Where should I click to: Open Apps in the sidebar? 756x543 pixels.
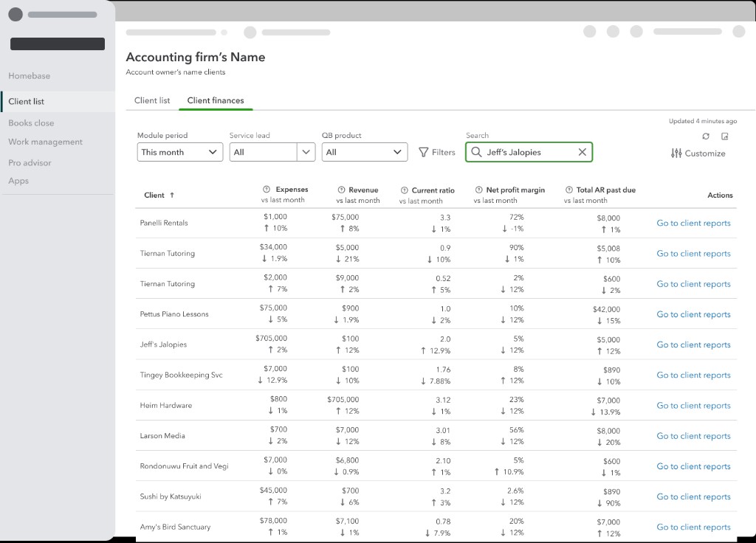click(x=18, y=181)
